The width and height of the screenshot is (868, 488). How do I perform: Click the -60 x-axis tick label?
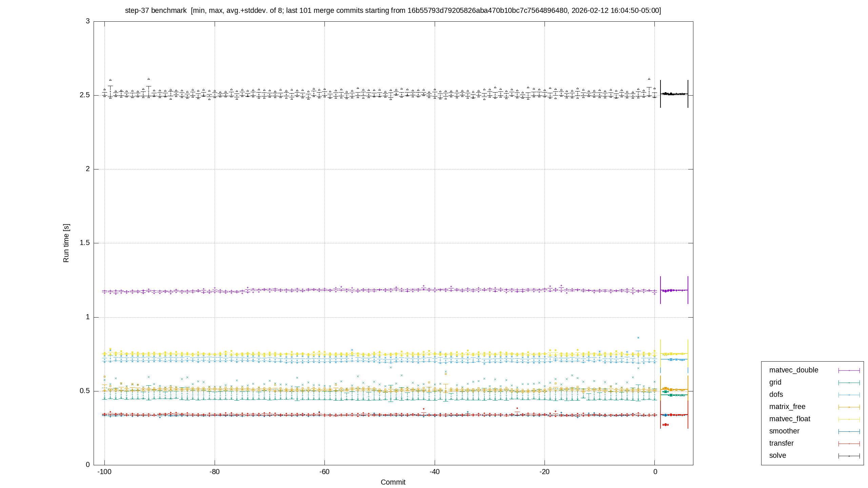(x=324, y=472)
